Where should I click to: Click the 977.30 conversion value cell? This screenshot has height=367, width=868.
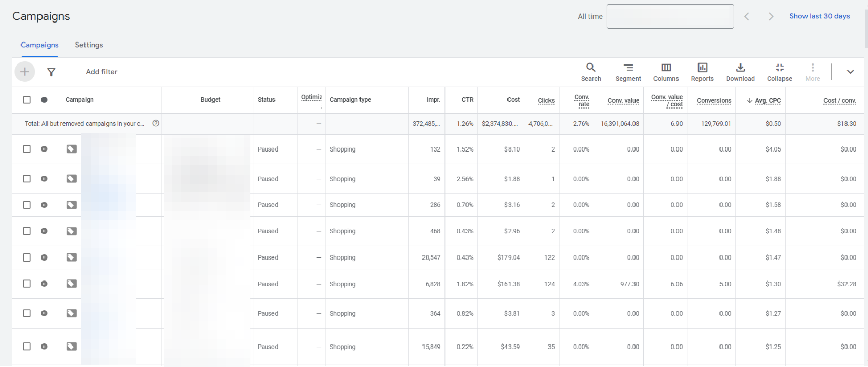coord(629,284)
